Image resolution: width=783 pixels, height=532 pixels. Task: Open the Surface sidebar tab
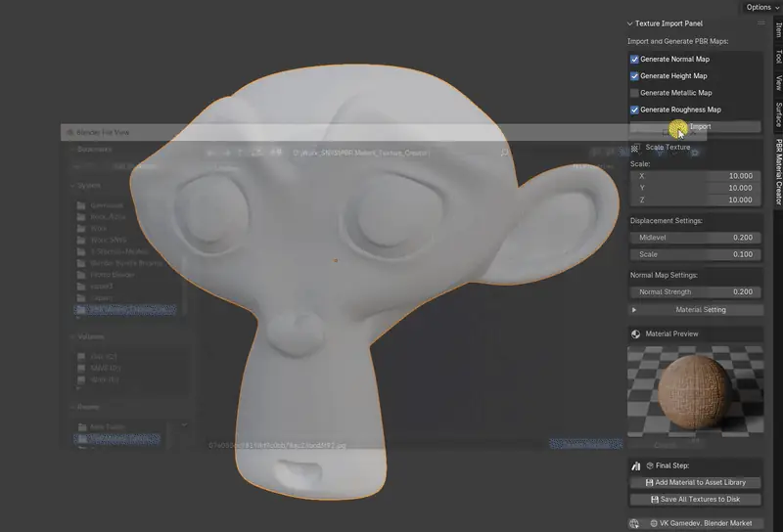click(778, 114)
